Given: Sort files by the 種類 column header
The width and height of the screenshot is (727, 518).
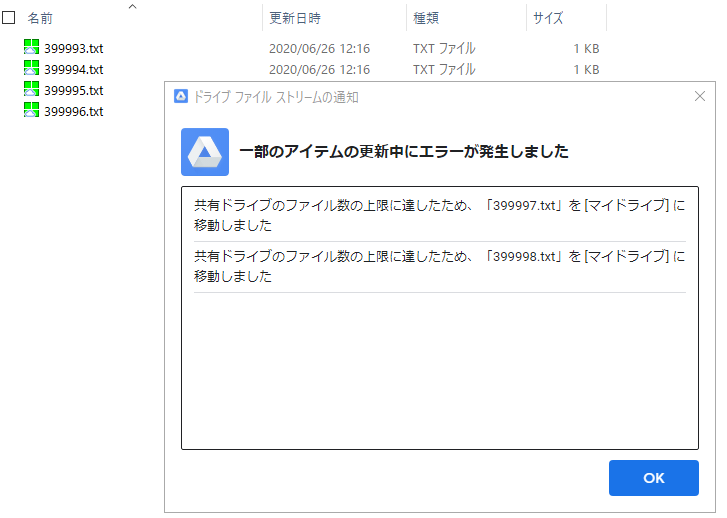Looking at the screenshot, I should point(426,18).
